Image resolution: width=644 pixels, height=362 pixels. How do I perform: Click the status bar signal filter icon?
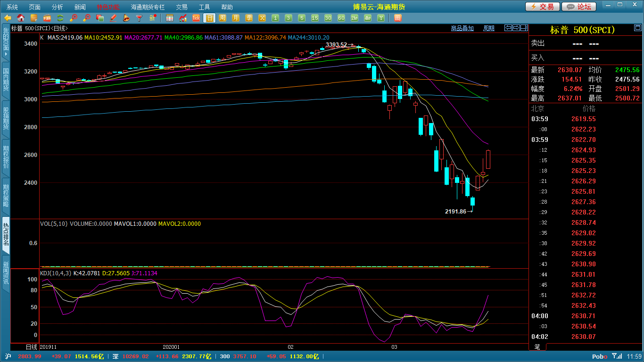(x=617, y=357)
